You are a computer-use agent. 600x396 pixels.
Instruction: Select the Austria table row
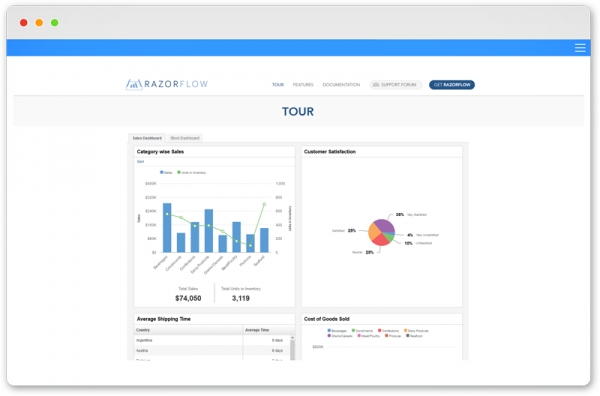(212, 350)
